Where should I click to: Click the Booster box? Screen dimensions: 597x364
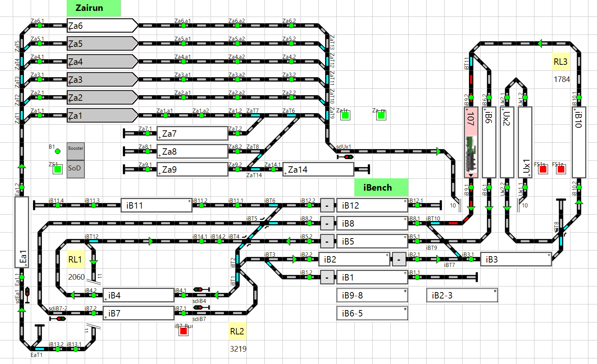click(x=76, y=151)
